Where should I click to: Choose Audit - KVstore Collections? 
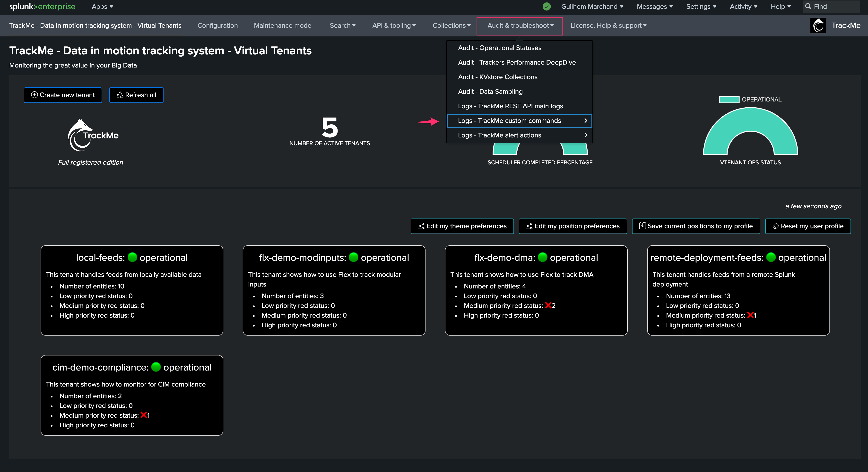click(x=519, y=77)
